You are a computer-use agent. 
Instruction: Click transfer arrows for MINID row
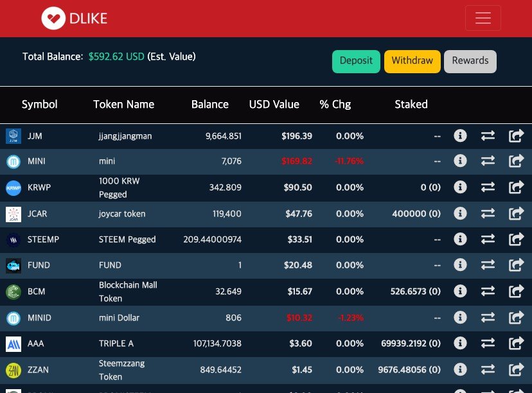(x=488, y=318)
